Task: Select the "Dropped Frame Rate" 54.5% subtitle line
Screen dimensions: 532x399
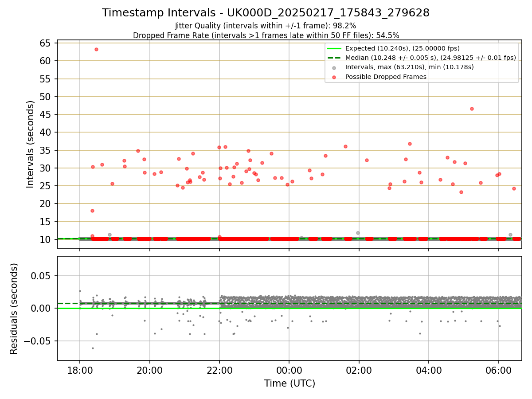Action: (x=266, y=35)
